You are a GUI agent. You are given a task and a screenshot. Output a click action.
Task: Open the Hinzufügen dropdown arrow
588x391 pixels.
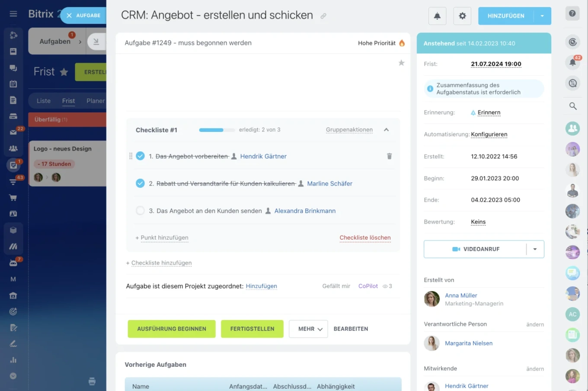543,16
